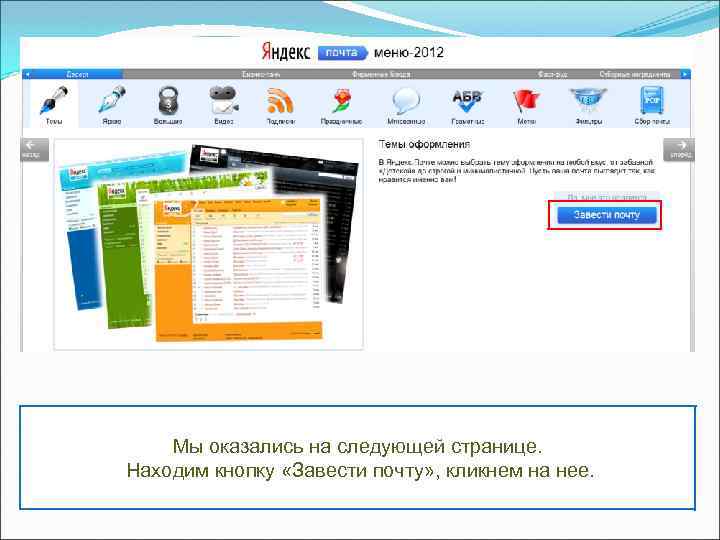Switch to the Фаст-фуд section

point(552,74)
